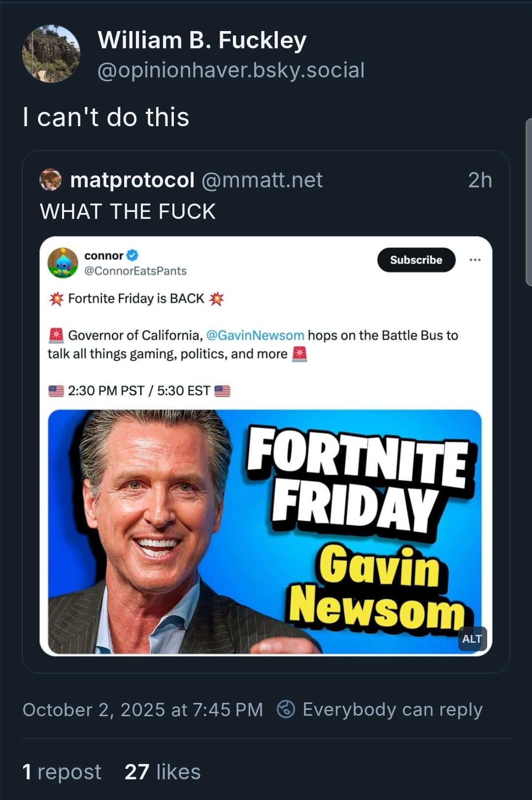Click the 2h quoted post timestamp
Image resolution: width=532 pixels, height=800 pixels.
coord(480,180)
